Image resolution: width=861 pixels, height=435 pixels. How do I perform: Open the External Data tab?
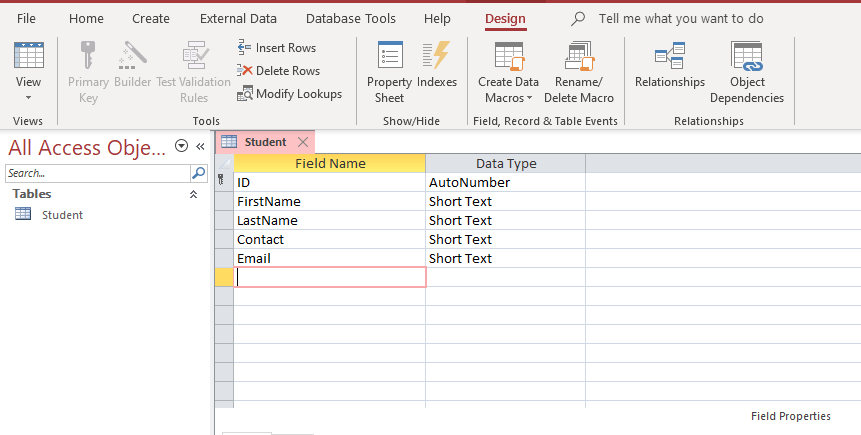238,19
